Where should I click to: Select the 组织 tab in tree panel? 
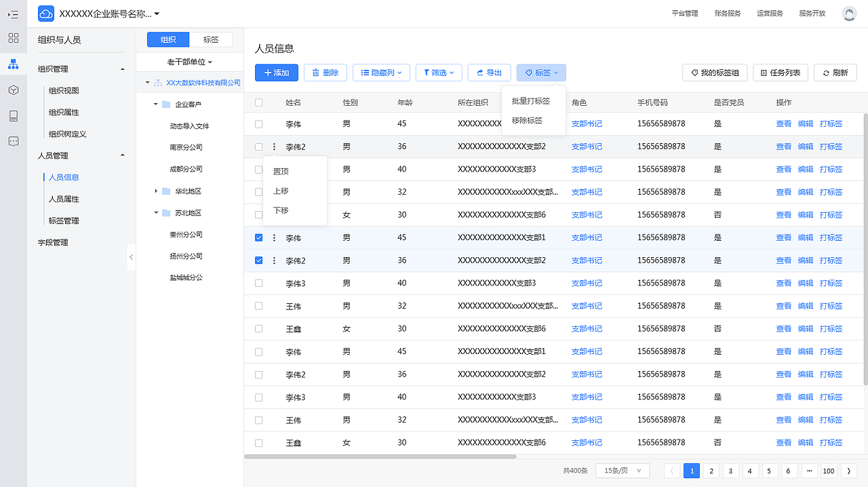168,39
